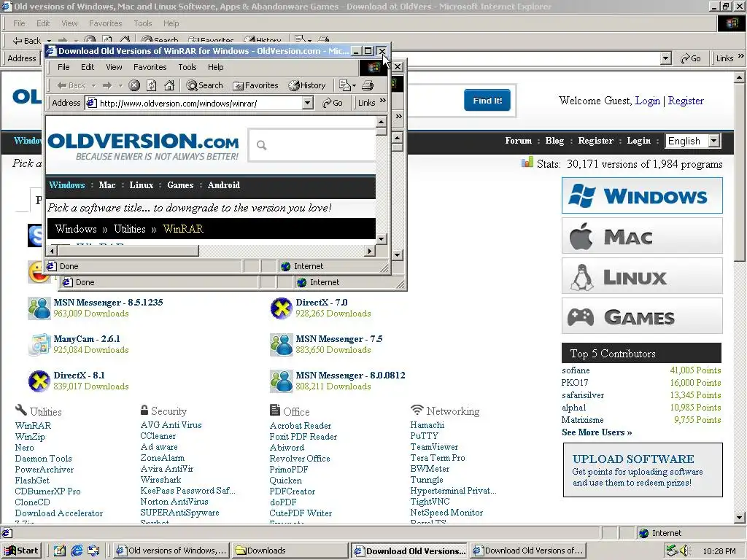This screenshot has width=747, height=560.
Task: Open Acrobat Reader link under Office
Action: (x=300, y=426)
